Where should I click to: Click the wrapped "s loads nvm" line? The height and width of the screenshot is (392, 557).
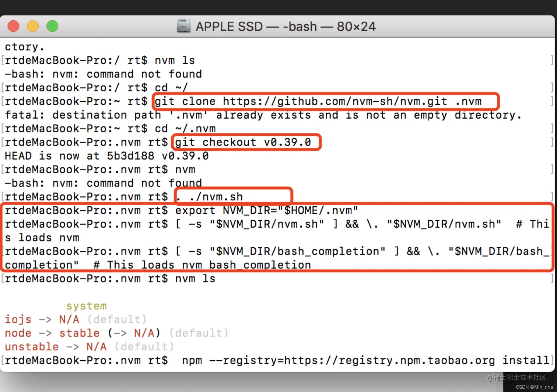coord(42,238)
